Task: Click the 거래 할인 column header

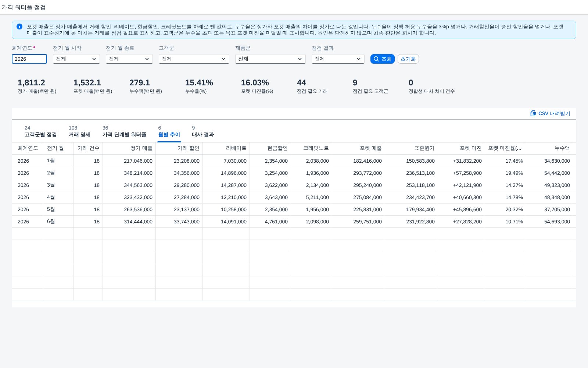Action: pos(179,148)
